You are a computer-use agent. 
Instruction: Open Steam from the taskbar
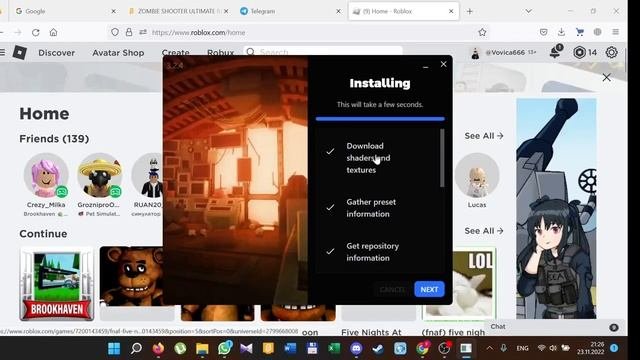click(378, 348)
